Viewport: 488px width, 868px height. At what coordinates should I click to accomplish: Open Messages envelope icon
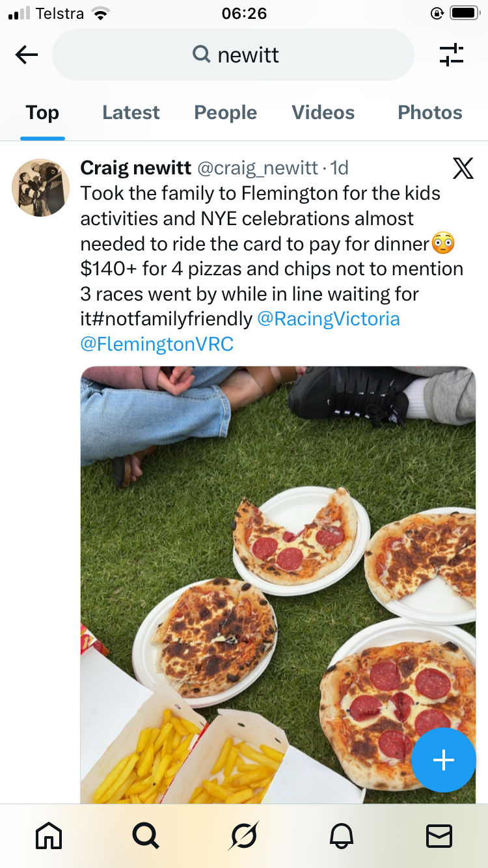[x=439, y=835]
